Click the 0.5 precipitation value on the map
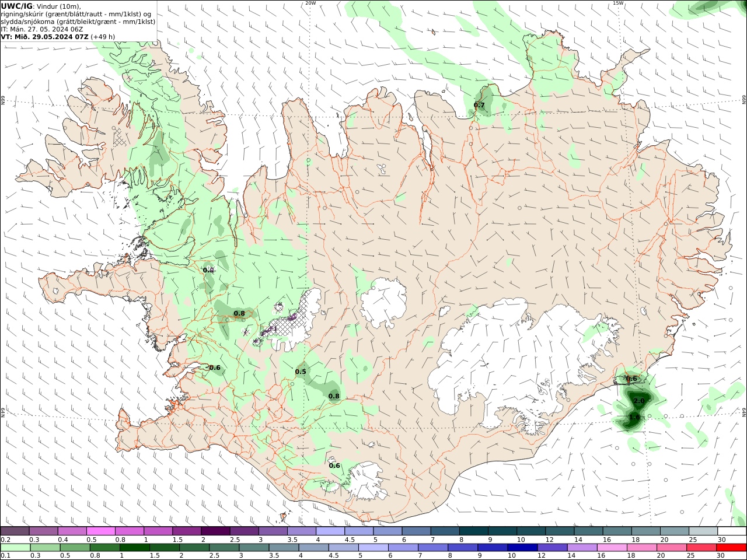This screenshot has width=747, height=560. click(x=301, y=372)
